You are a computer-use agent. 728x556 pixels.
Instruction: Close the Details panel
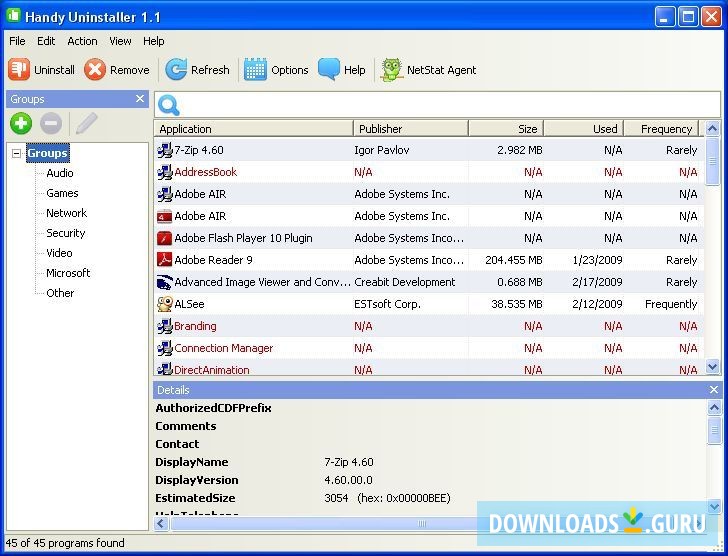coord(713,390)
